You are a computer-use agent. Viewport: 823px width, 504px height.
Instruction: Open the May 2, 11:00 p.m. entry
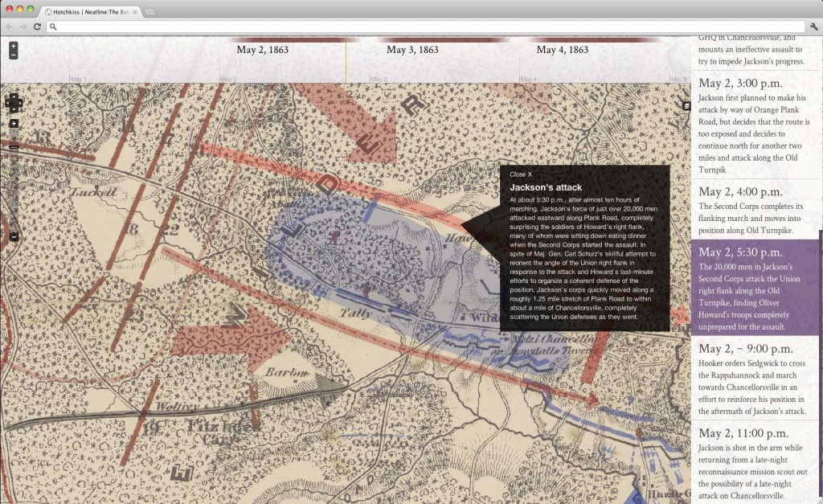pos(755,463)
